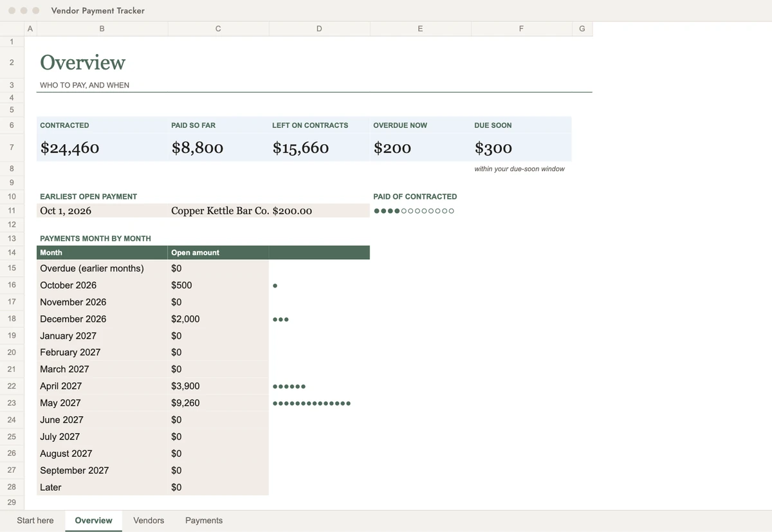
Task: Select the Overdue (earlier months) row label
Action: point(92,268)
